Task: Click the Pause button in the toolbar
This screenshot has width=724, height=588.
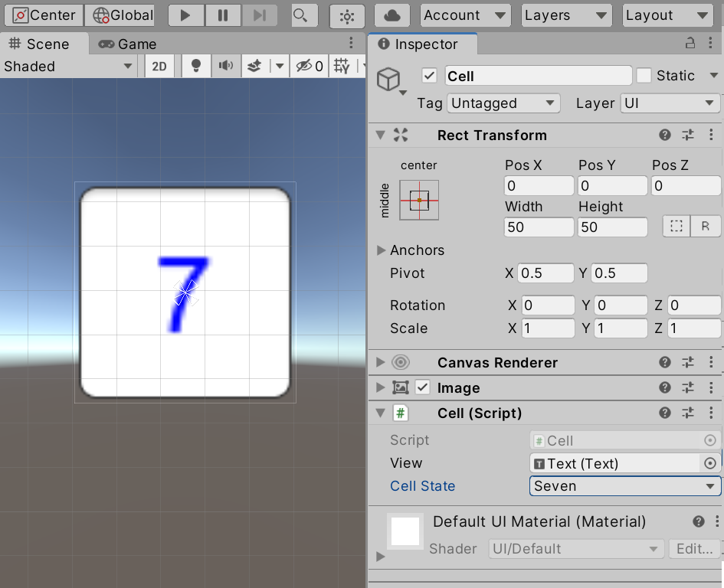Action: pyautogui.click(x=222, y=15)
